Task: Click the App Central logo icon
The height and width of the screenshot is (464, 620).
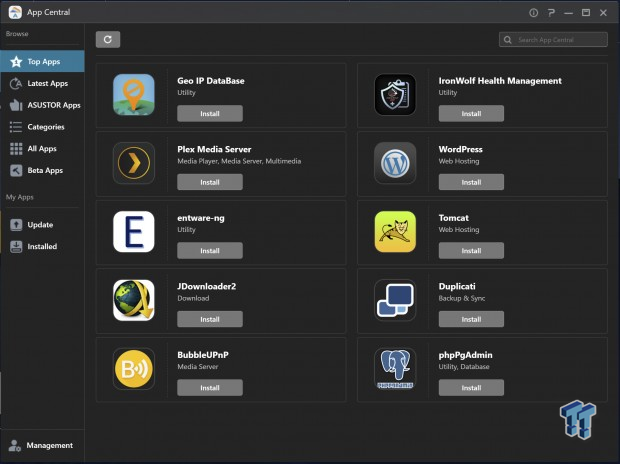Action: [x=15, y=12]
